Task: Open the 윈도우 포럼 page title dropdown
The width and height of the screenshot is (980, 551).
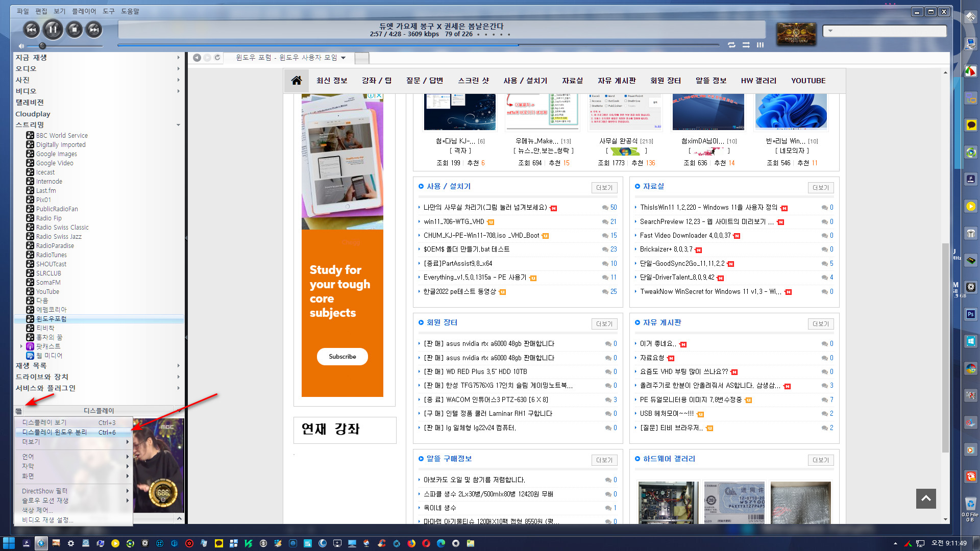Action: [343, 58]
